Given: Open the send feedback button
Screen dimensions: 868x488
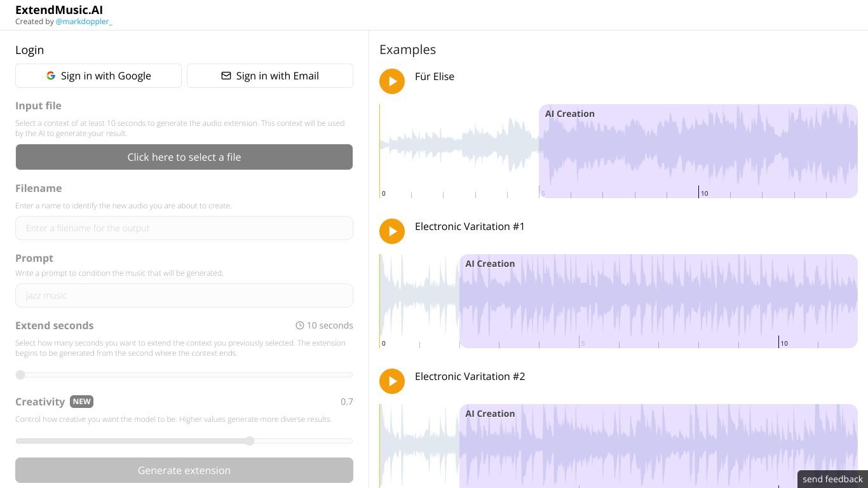Looking at the screenshot, I should click(x=832, y=479).
